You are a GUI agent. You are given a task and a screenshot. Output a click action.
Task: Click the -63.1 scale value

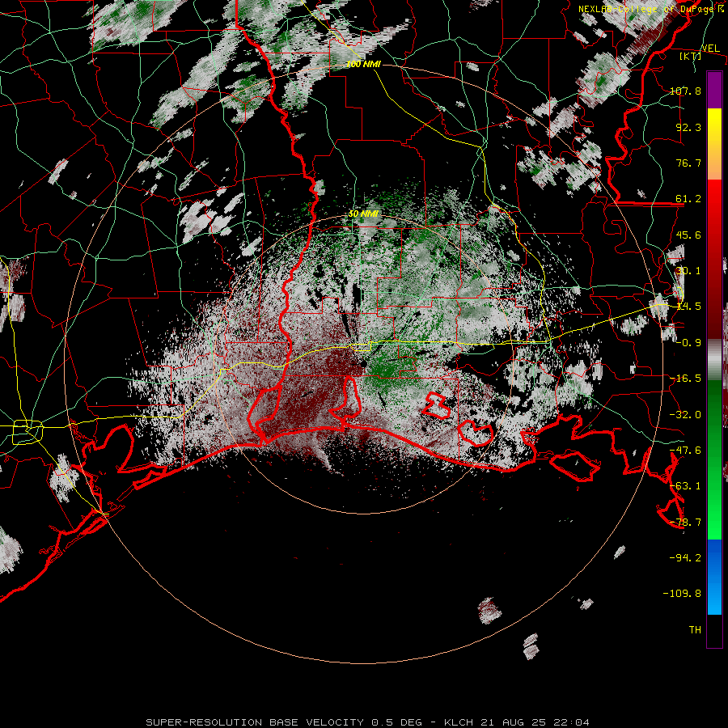click(685, 486)
